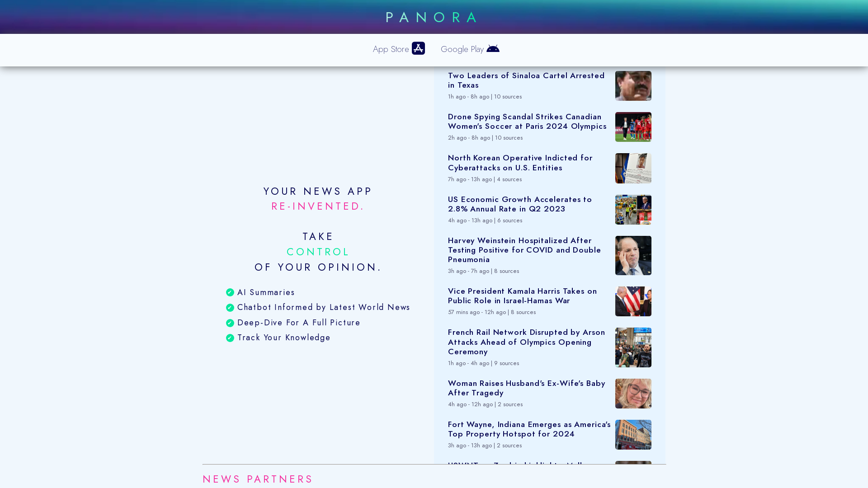This screenshot has height=488, width=868.
Task: Click the AI Summaries checkmark icon
Action: coord(230,293)
